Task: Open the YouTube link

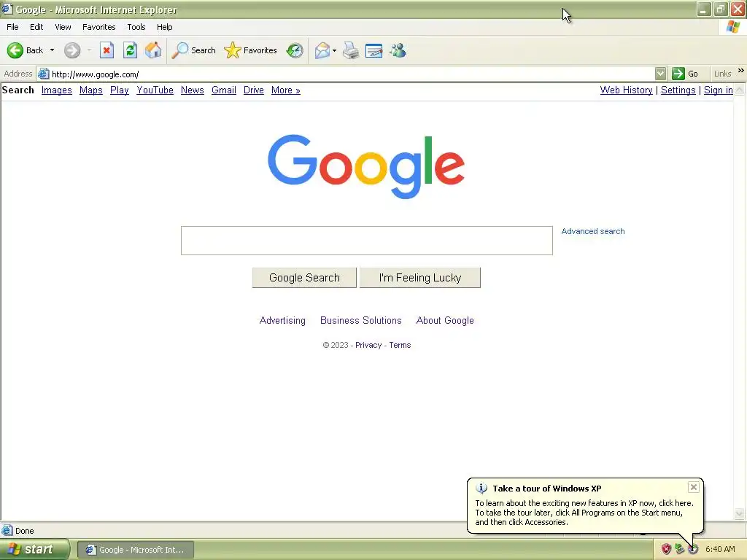Action: click(x=155, y=90)
